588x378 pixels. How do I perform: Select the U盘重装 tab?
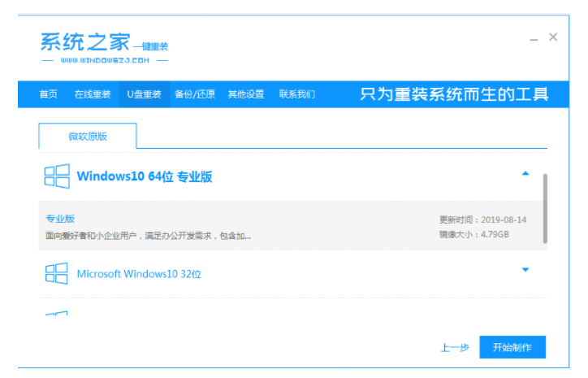(144, 94)
